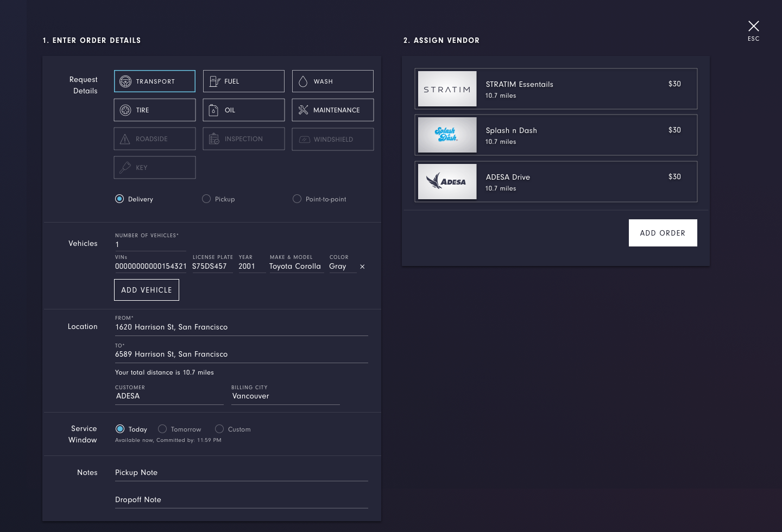Select the Tire service icon
Screen dimensions: 782x532
125,110
